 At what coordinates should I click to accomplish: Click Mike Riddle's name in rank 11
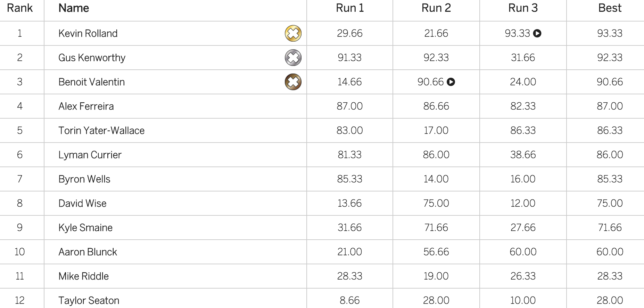tap(83, 276)
